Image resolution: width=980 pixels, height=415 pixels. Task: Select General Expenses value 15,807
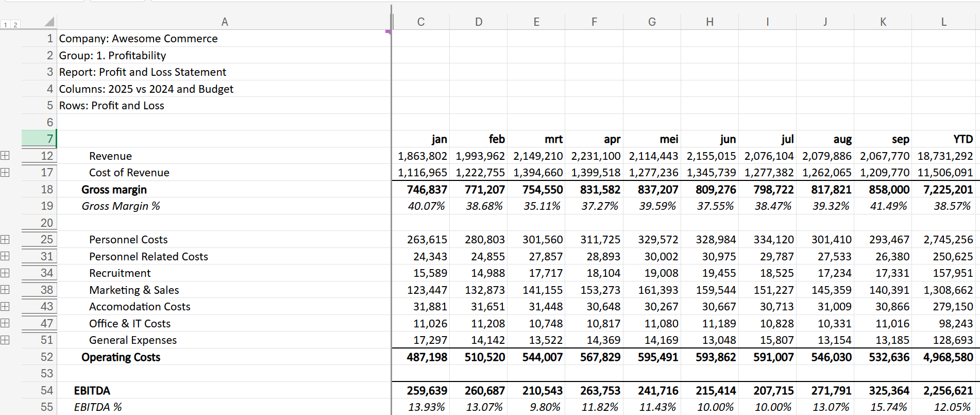click(x=767, y=340)
